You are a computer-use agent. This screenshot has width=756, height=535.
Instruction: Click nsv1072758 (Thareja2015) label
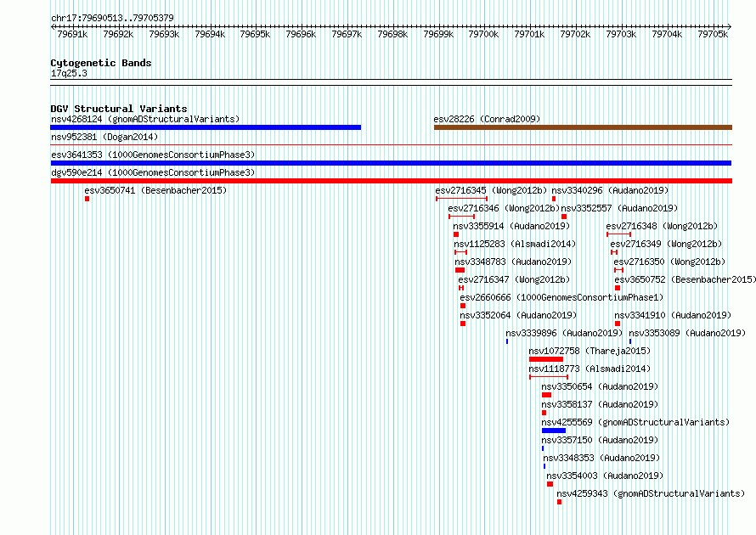click(590, 351)
